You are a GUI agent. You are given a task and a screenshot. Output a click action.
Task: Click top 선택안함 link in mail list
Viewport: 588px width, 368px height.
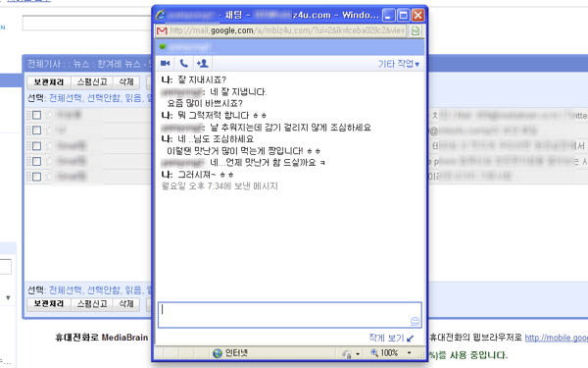pos(104,98)
